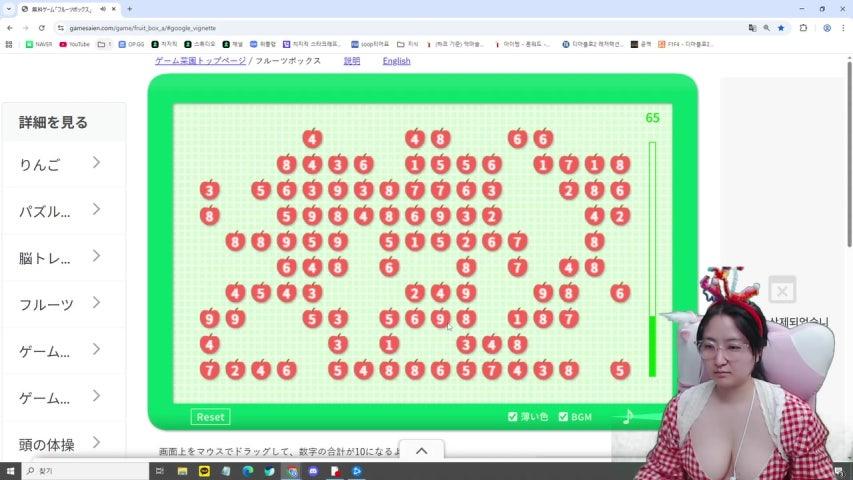This screenshot has height=480, width=853.
Task: Close the ad with the X box
Action: (782, 290)
